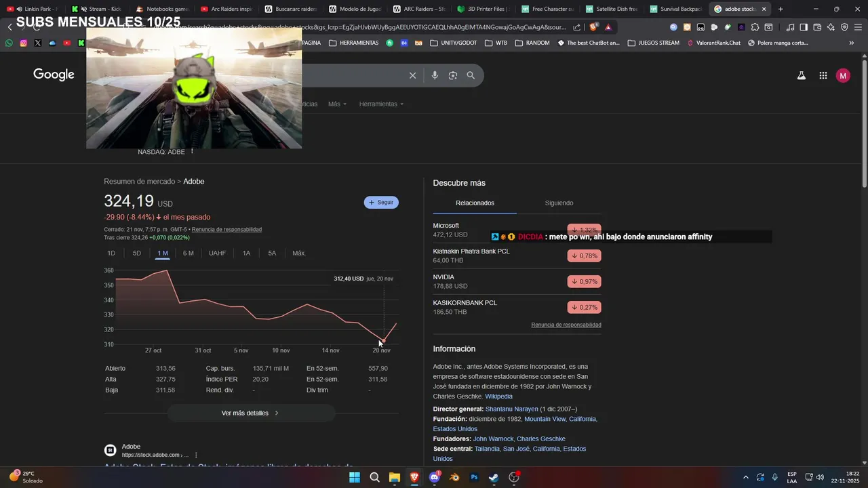Open the NVIDIA related stock row

tap(517, 281)
